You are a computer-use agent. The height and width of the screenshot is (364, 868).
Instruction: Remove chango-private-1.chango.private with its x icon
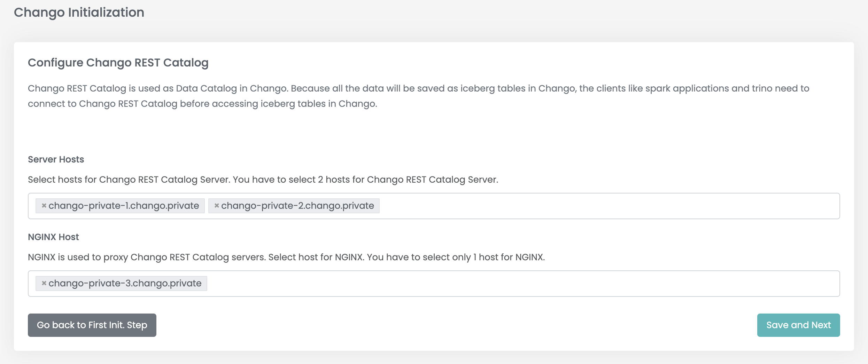pos(44,206)
